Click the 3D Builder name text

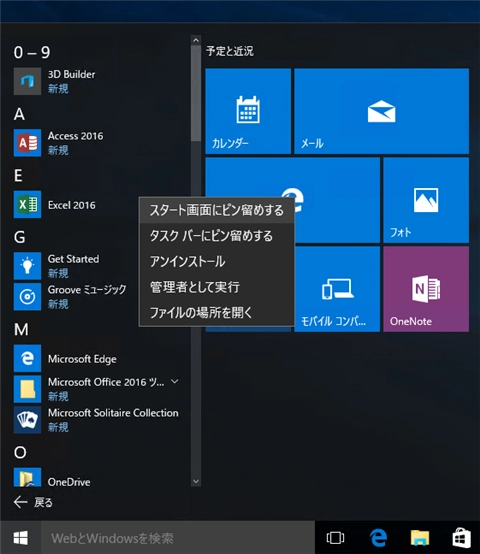[71, 75]
